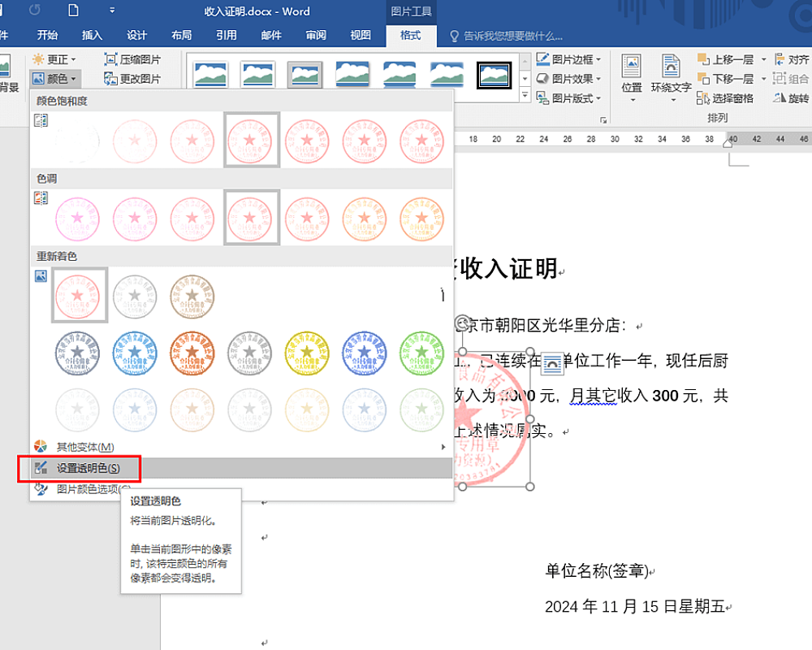Click the layout options icon beside stamp
The width and height of the screenshot is (812, 650).
pyautogui.click(x=552, y=363)
